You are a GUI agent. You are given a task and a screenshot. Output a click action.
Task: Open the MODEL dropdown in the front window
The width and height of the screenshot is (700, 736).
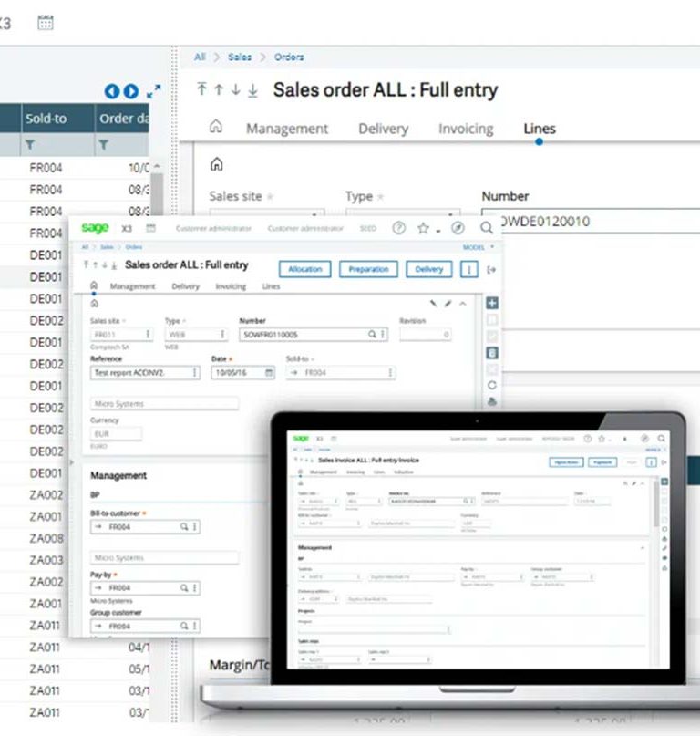pyautogui.click(x=479, y=247)
